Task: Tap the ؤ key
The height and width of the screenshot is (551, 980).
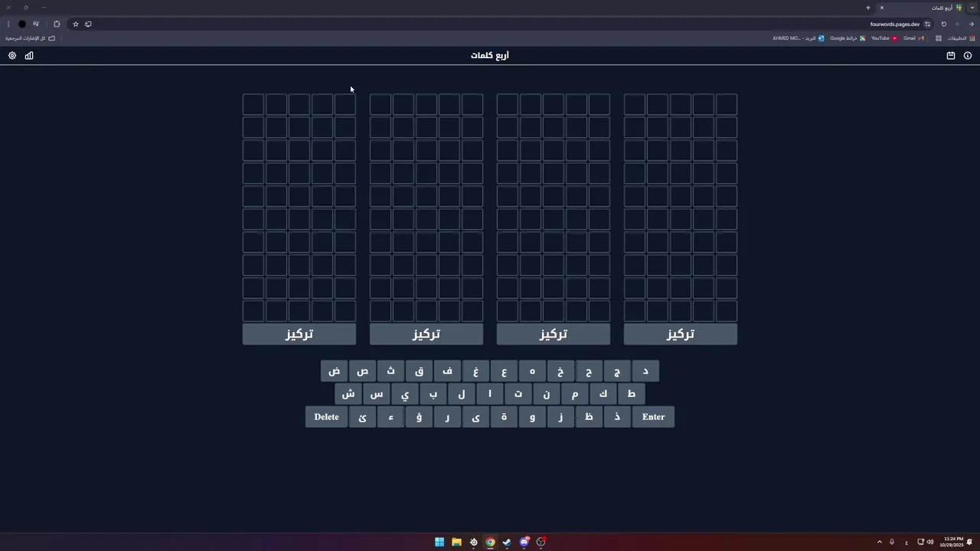Action: [x=419, y=417]
